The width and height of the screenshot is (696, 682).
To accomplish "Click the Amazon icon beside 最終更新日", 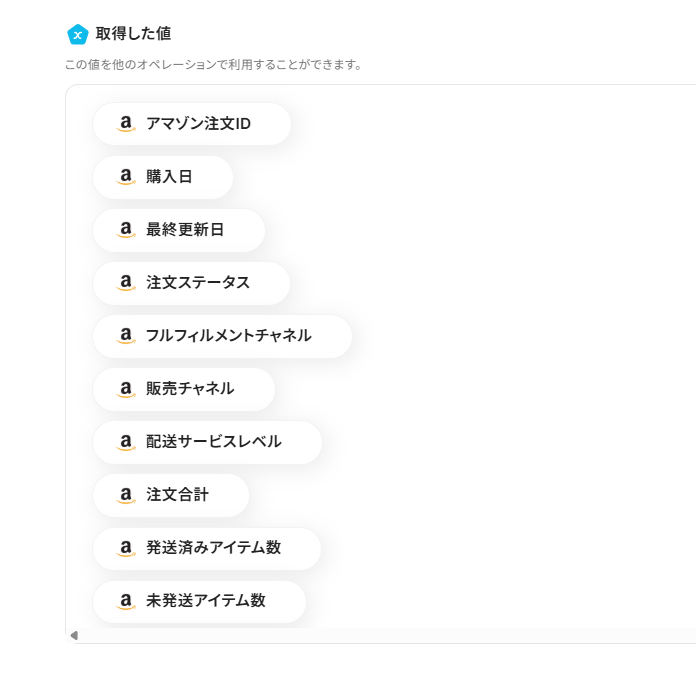I will point(126,230).
